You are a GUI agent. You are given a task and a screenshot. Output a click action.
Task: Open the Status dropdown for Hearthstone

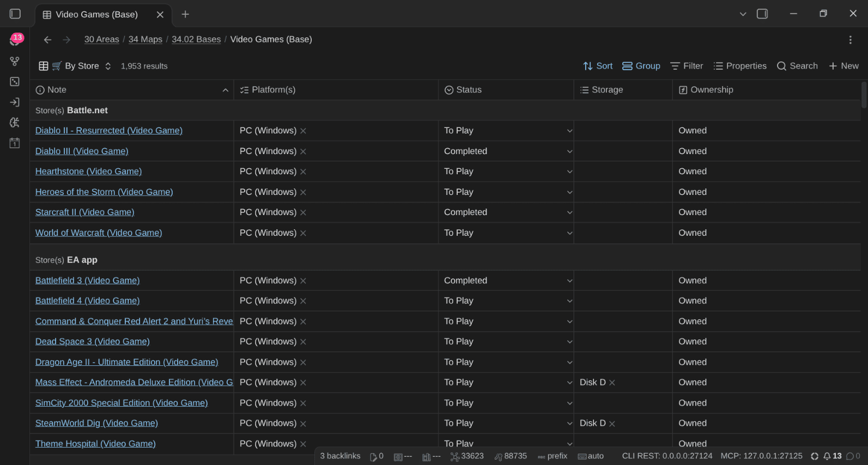[508, 172]
